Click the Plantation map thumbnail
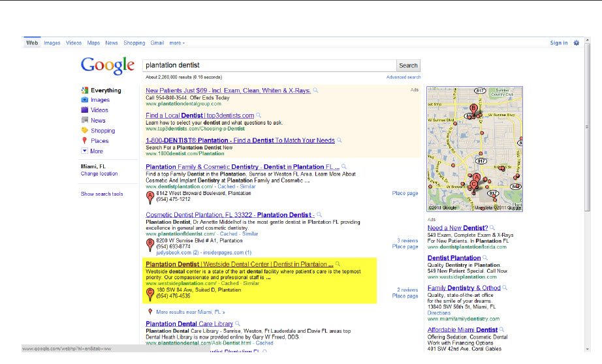602x364 pixels. [475, 149]
